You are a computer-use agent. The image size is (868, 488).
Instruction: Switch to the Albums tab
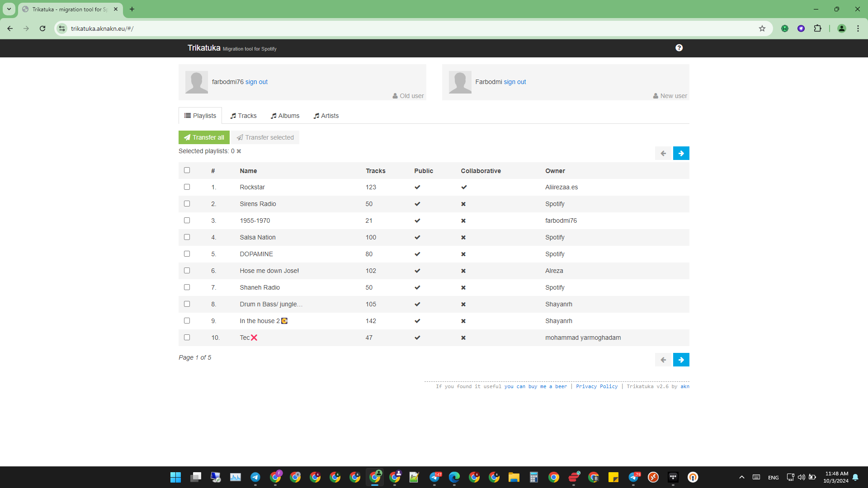click(285, 116)
